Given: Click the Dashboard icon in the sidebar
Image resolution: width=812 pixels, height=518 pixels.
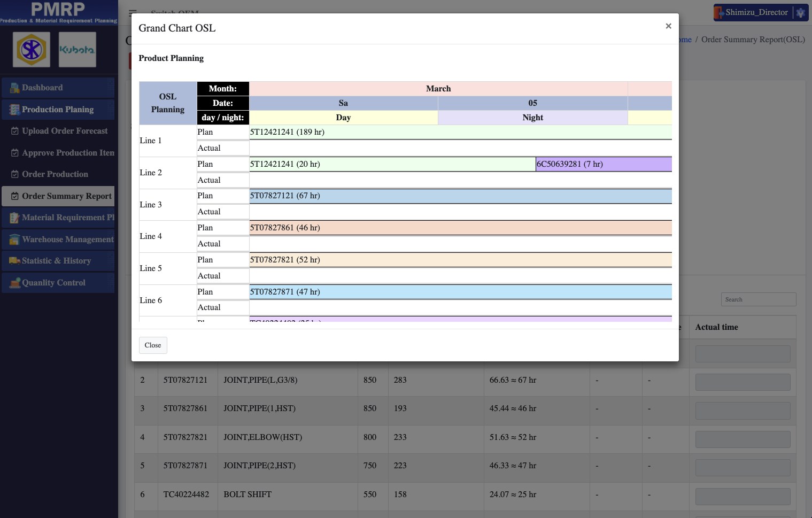Looking at the screenshot, I should (x=15, y=88).
